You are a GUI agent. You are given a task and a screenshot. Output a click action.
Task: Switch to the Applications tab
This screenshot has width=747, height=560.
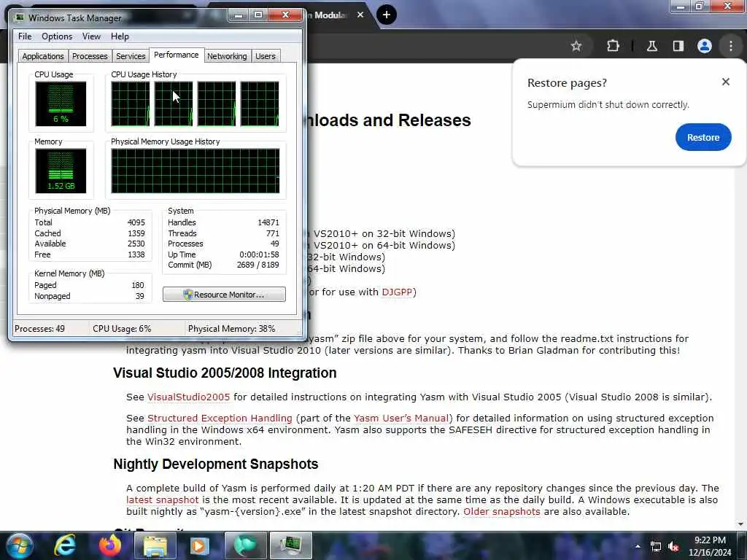[43, 56]
